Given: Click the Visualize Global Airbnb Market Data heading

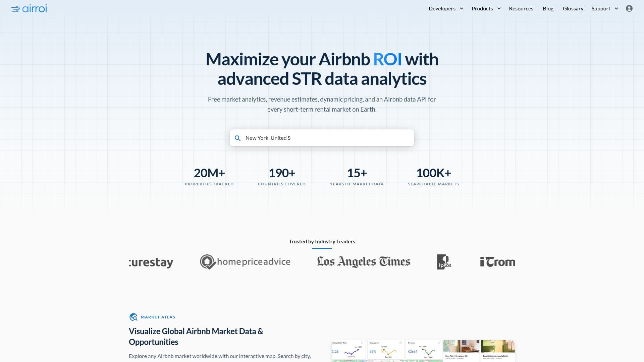Looking at the screenshot, I should [x=196, y=337].
